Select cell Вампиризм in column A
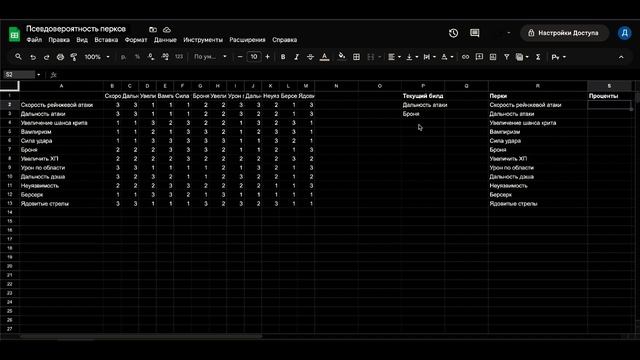The height and width of the screenshot is (360, 640). pyautogui.click(x=61, y=132)
